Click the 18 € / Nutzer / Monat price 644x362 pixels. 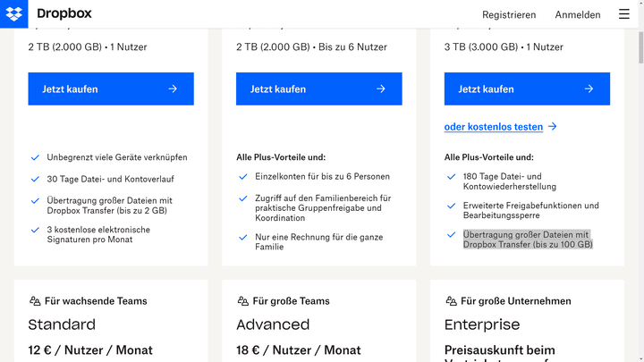298,350
